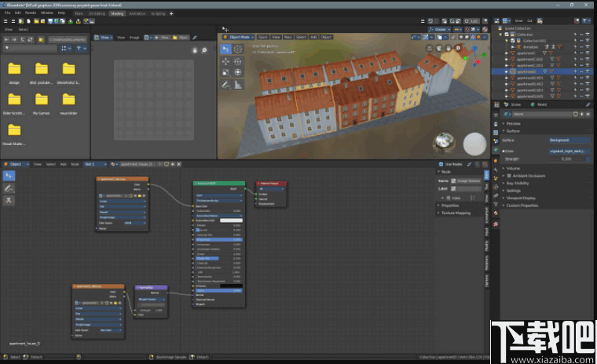The image size is (597, 364).
Task: Click the pan hand icon in image editor
Action: click(195, 50)
